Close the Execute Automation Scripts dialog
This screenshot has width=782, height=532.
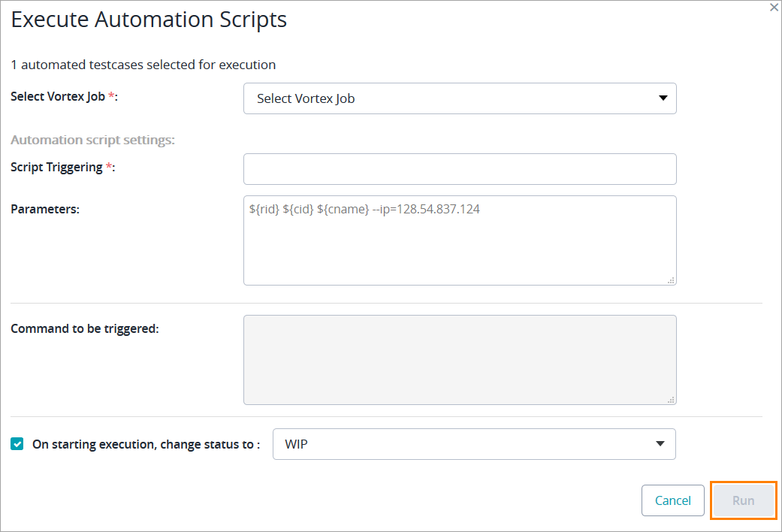coord(774,7)
